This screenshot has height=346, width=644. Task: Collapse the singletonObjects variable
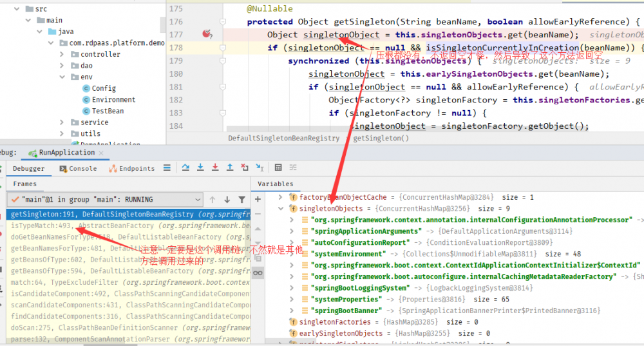281,209
